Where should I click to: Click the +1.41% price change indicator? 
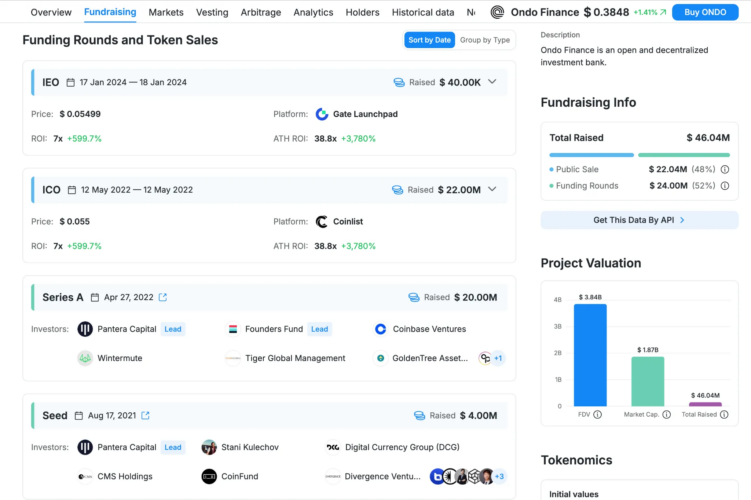click(x=649, y=12)
